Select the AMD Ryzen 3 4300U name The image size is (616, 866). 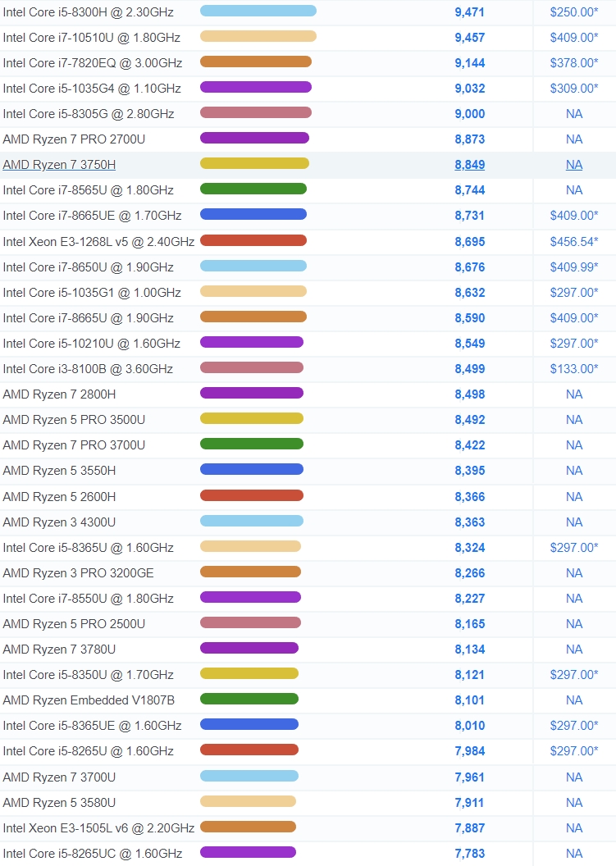59,522
